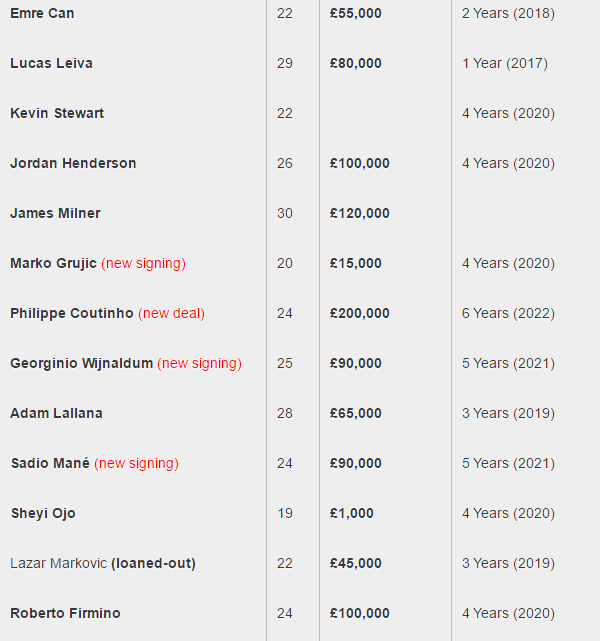The height and width of the screenshot is (641, 601).
Task: Select Lucas Leiva in the table
Action: pyautogui.click(x=52, y=63)
